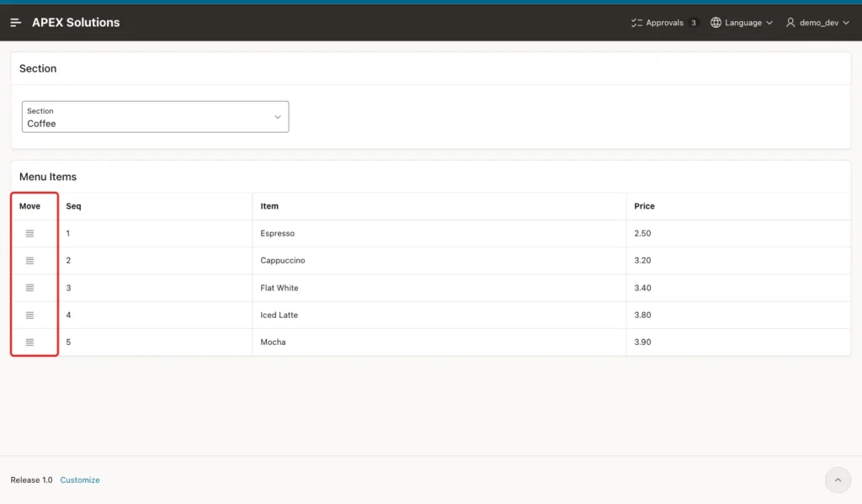Open the Approvals link in header
The image size is (862, 504).
click(665, 23)
